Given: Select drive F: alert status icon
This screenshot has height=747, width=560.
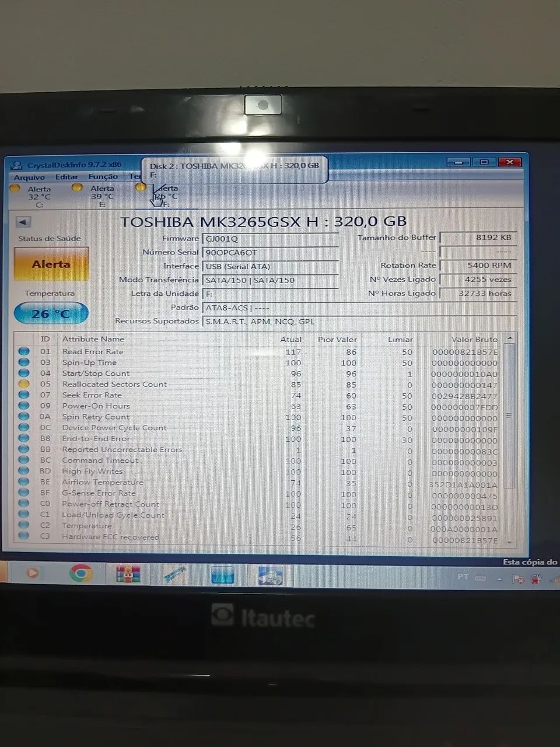Looking at the screenshot, I should (140, 187).
